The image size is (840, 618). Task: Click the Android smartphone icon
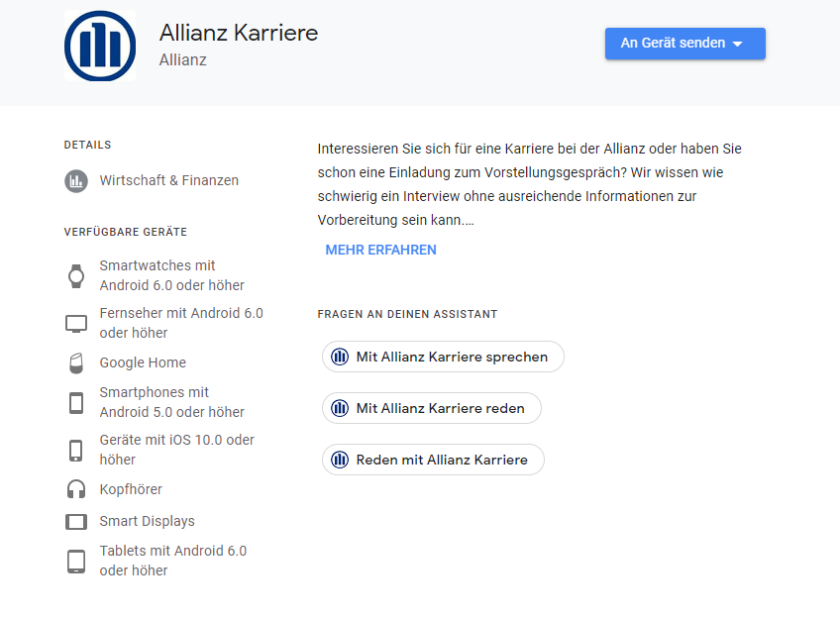tap(76, 403)
